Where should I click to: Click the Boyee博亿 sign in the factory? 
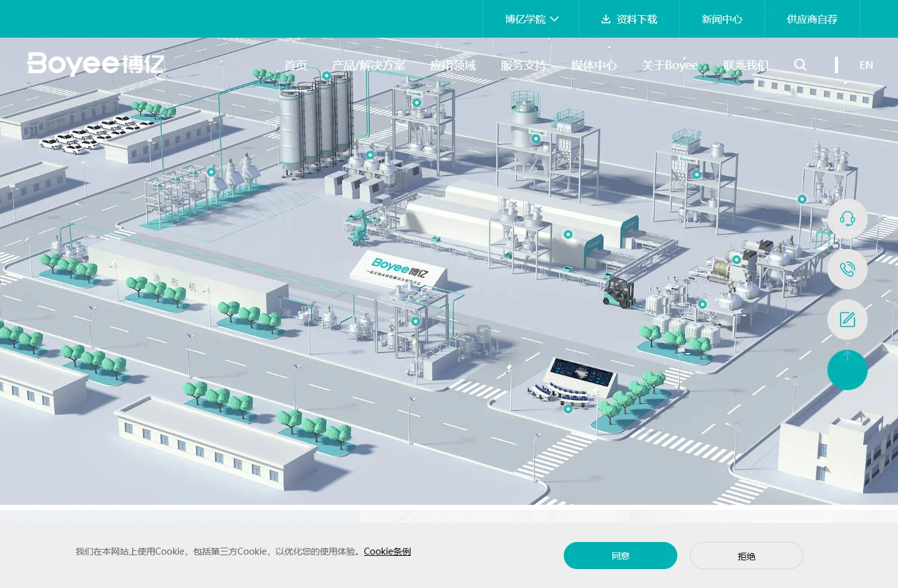[x=399, y=268]
